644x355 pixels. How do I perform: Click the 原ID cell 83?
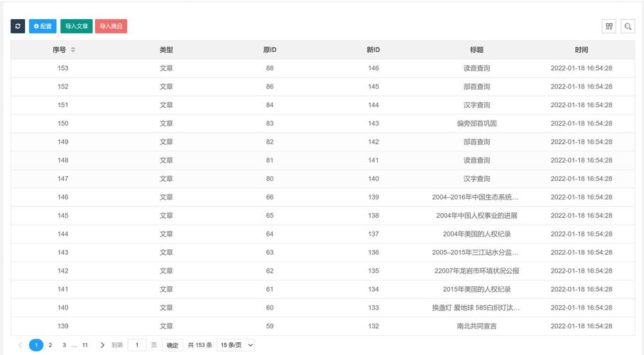[270, 124]
